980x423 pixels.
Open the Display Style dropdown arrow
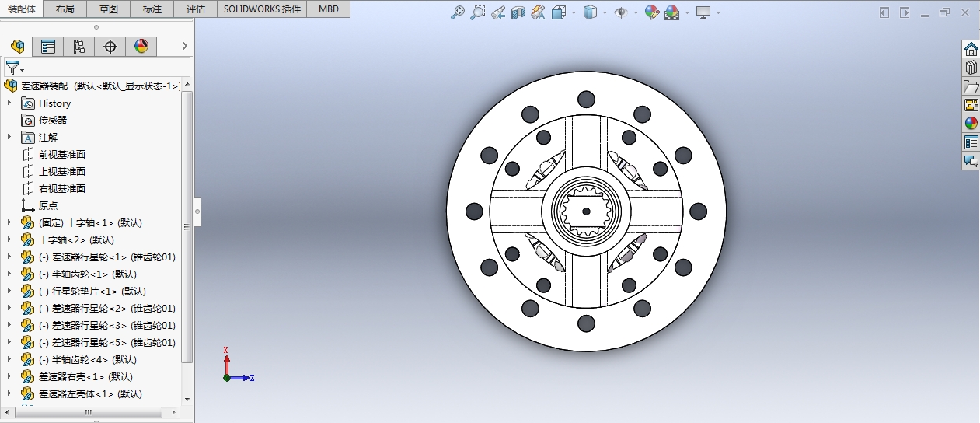point(605,13)
